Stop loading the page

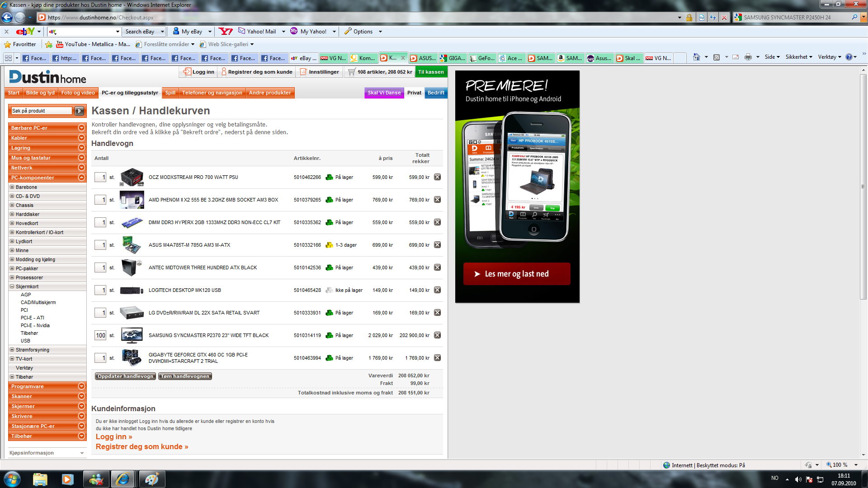pyautogui.click(x=724, y=18)
